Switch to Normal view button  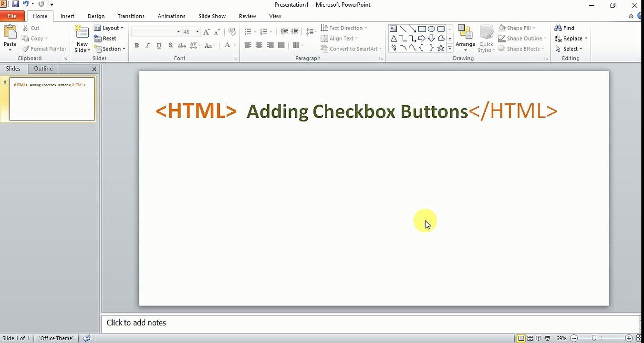521,338
